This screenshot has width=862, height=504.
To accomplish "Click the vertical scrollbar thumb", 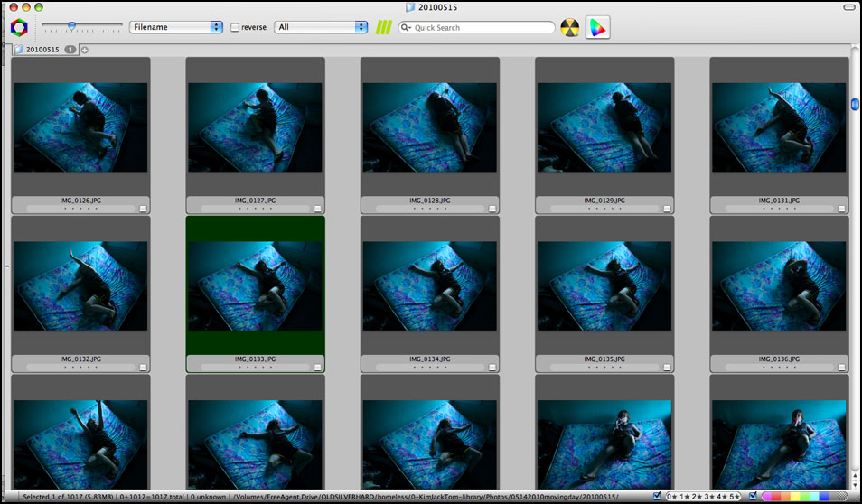I will click(855, 103).
